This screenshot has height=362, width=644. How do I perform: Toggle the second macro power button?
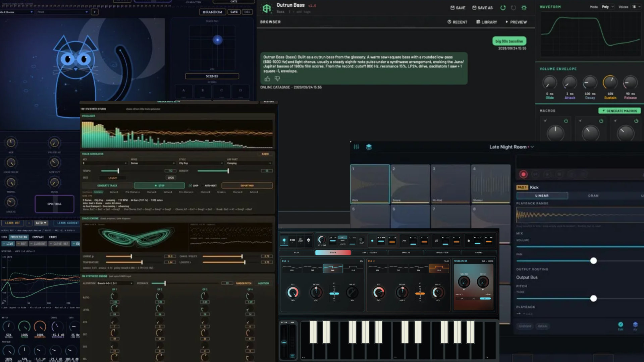point(601,121)
